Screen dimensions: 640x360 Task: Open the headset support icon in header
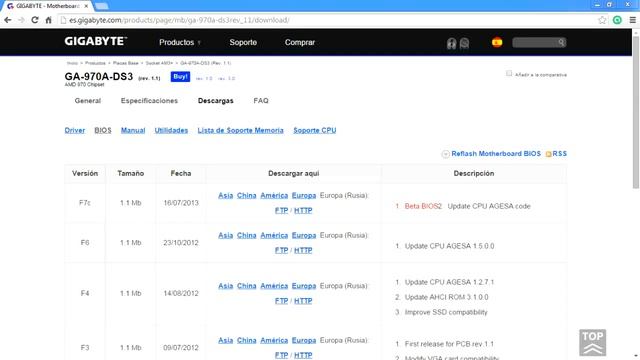[x=451, y=43]
